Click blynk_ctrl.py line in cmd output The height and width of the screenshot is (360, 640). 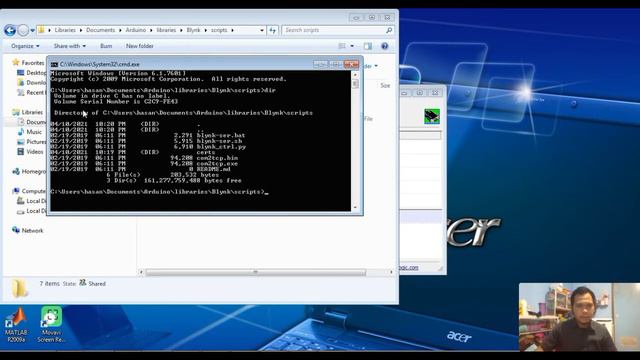coord(148,147)
